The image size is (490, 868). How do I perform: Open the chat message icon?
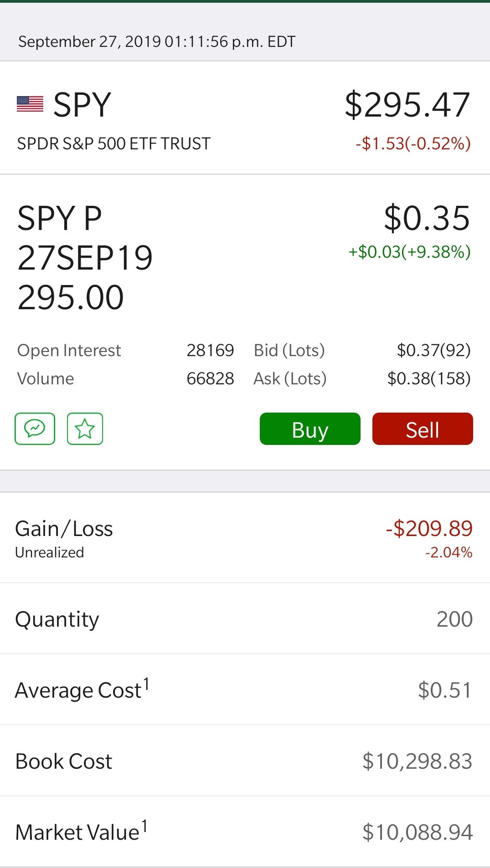[35, 429]
